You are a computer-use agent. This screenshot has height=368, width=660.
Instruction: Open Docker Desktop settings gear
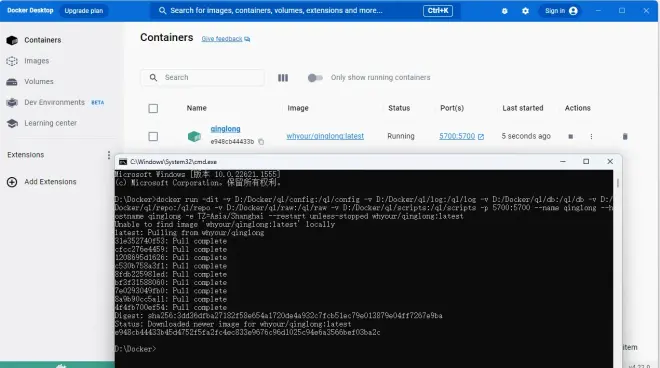click(525, 11)
